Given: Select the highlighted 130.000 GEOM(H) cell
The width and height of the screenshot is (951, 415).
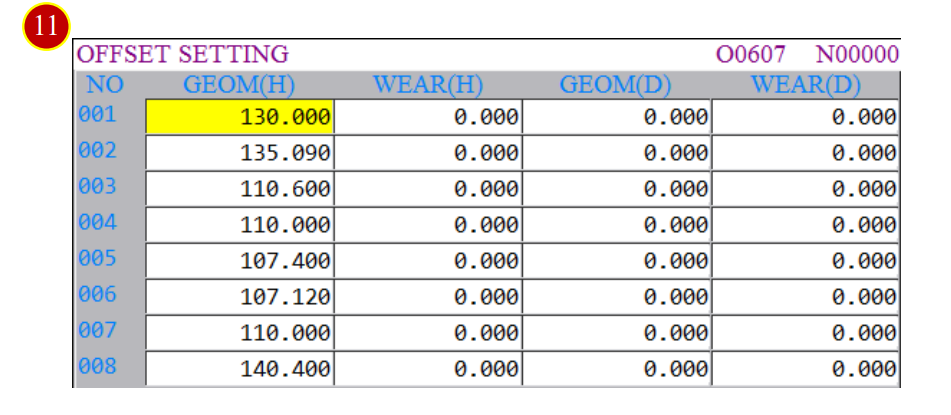Looking at the screenshot, I should pyautogui.click(x=240, y=116).
